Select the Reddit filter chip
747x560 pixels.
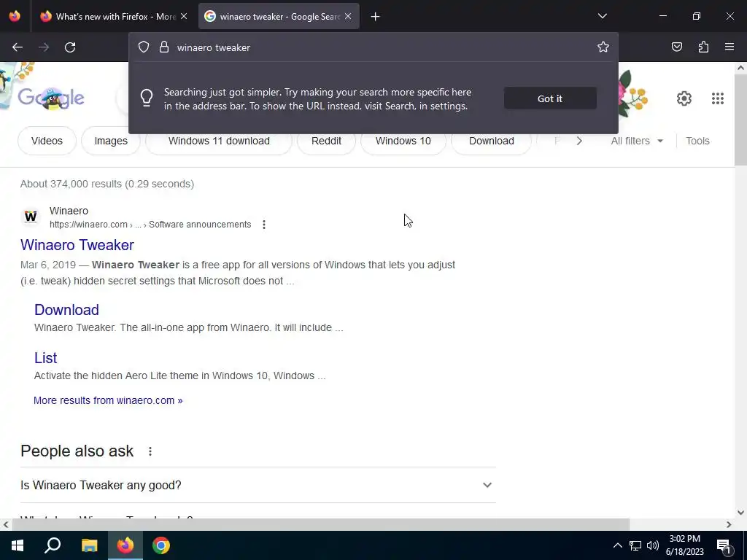326,141
